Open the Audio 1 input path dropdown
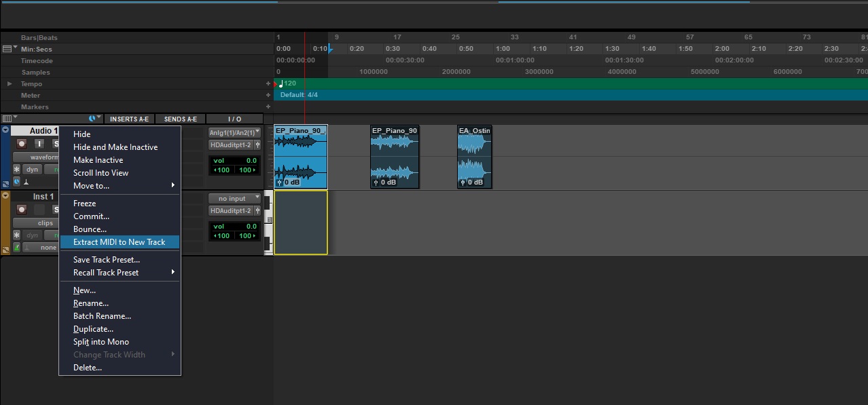 click(x=234, y=133)
